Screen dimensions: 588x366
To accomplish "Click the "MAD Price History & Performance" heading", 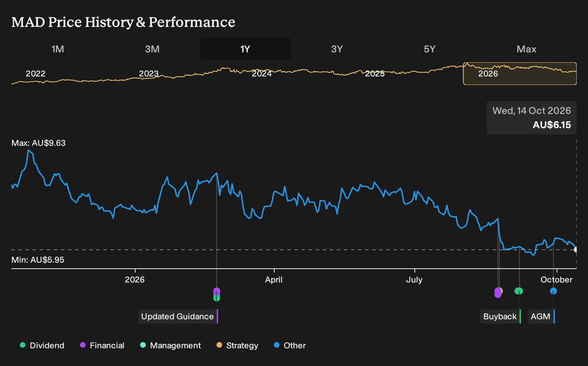I will click(x=123, y=22).
